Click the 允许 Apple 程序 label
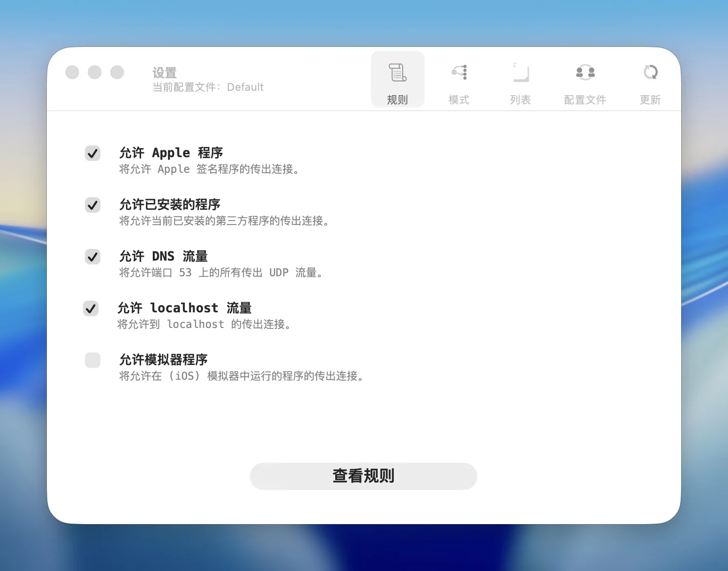Viewport: 728px width, 571px height. [x=171, y=153]
